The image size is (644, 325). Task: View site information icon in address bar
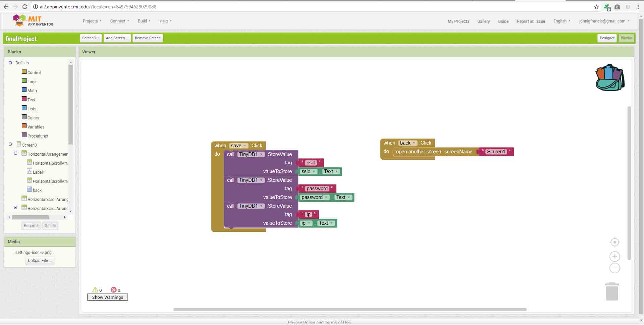36,7
